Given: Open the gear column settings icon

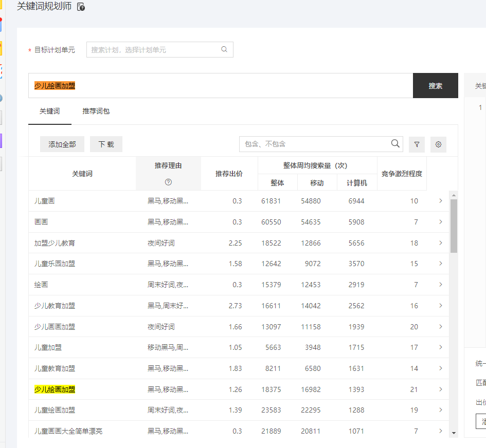Looking at the screenshot, I should coord(438,144).
